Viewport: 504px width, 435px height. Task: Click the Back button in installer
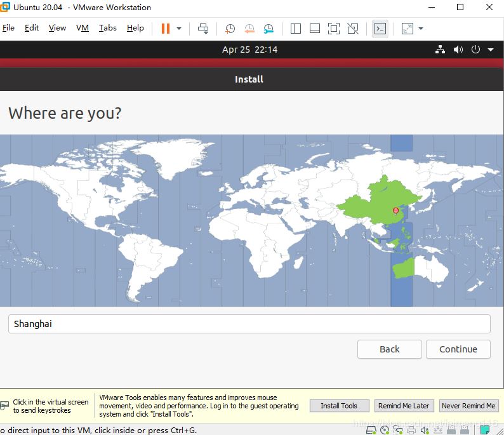coord(389,349)
